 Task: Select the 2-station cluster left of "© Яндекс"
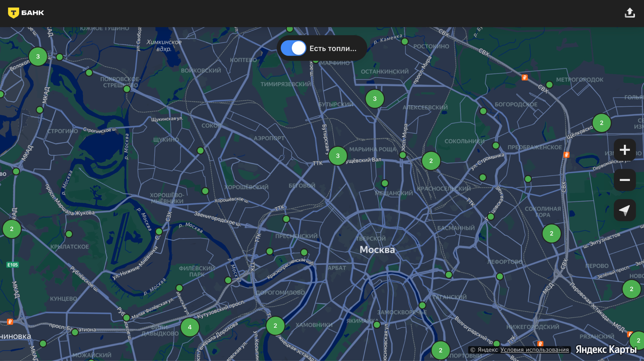[x=441, y=350]
